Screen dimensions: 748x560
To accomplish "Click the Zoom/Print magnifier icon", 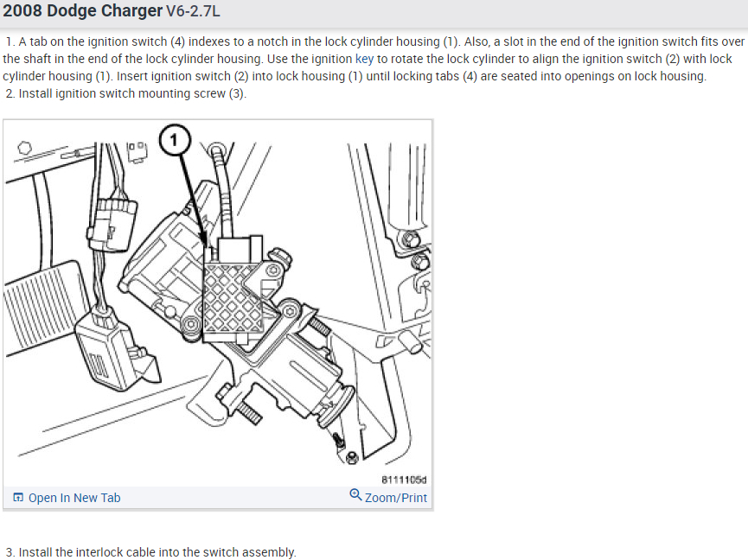I will pos(355,494).
